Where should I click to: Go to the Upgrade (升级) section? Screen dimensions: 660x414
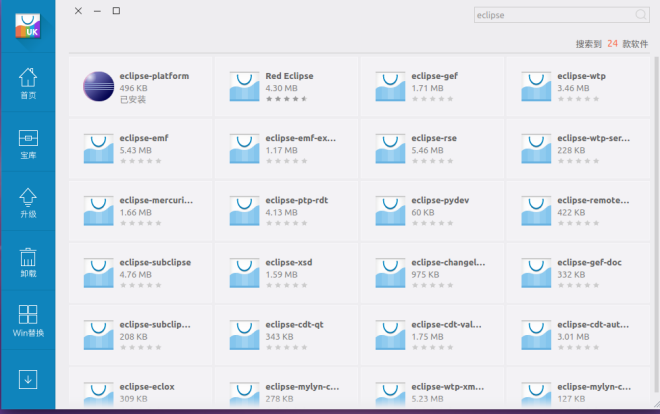[28, 197]
